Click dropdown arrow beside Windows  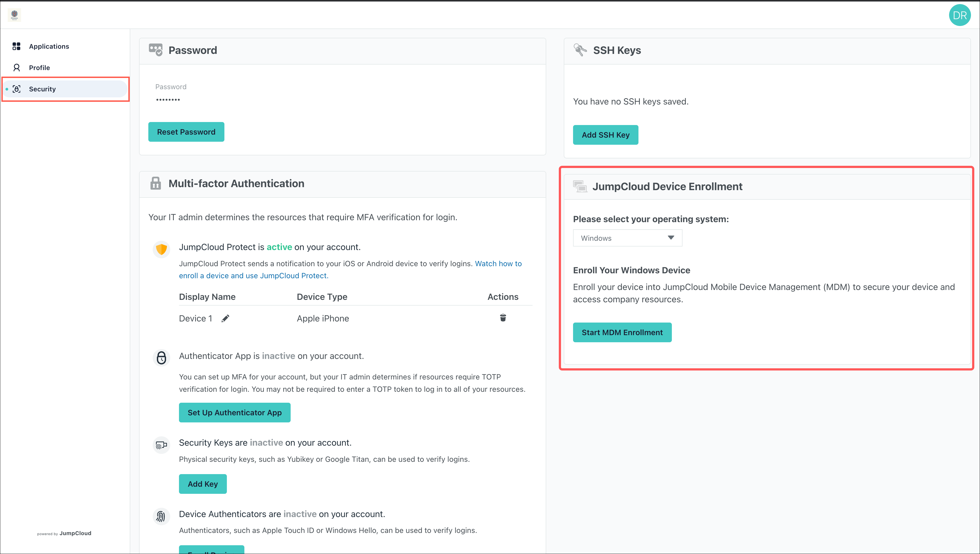coord(670,238)
